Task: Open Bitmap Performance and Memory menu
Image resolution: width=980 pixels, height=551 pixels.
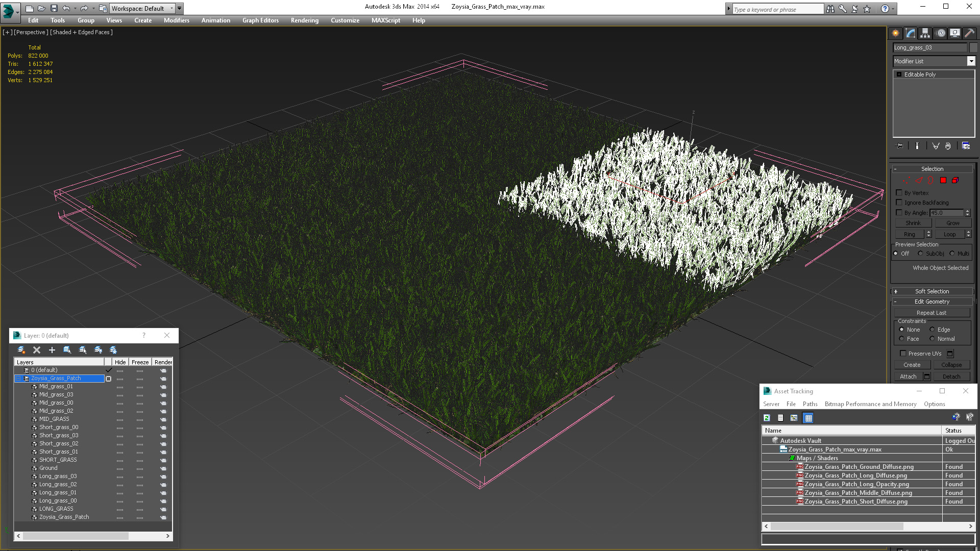Action: pyautogui.click(x=870, y=404)
